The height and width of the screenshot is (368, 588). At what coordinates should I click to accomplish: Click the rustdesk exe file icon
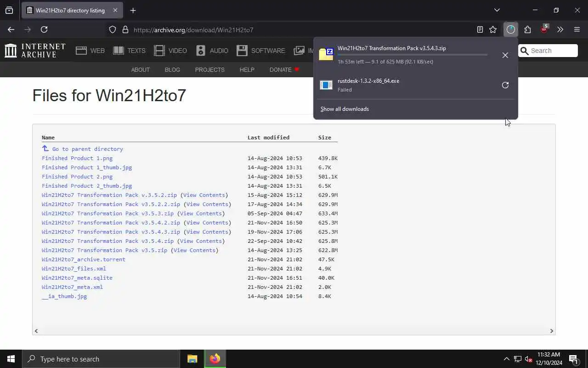326,85
